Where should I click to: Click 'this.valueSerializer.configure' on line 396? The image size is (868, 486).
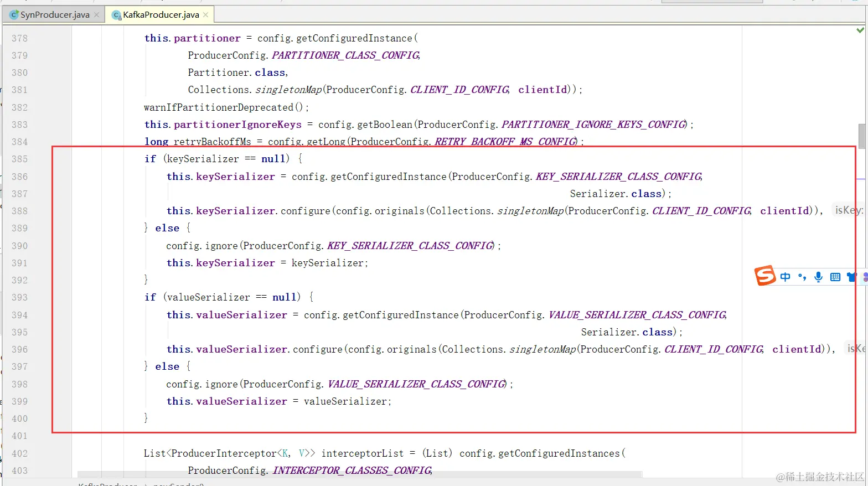pos(254,349)
